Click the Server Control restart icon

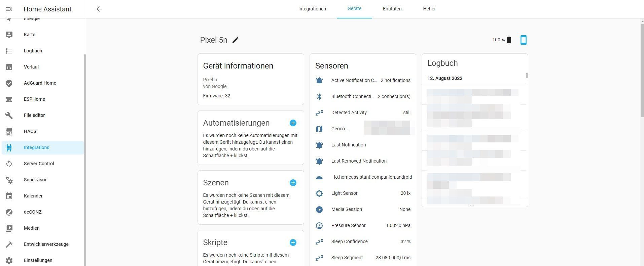pos(9,164)
